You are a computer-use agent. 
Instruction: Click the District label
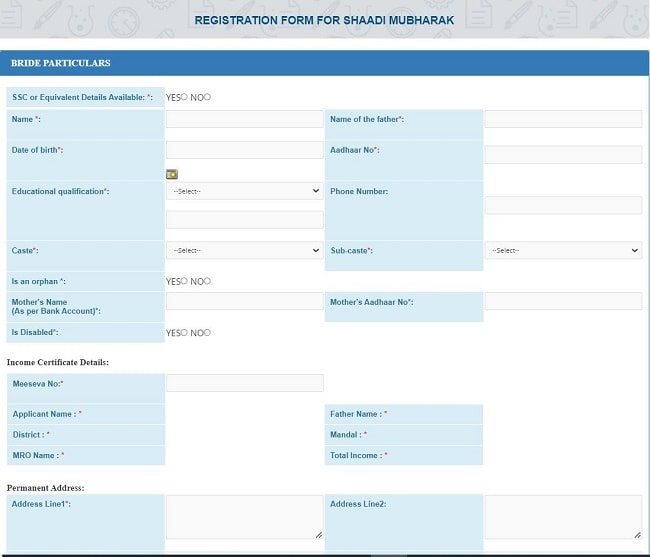click(31, 435)
